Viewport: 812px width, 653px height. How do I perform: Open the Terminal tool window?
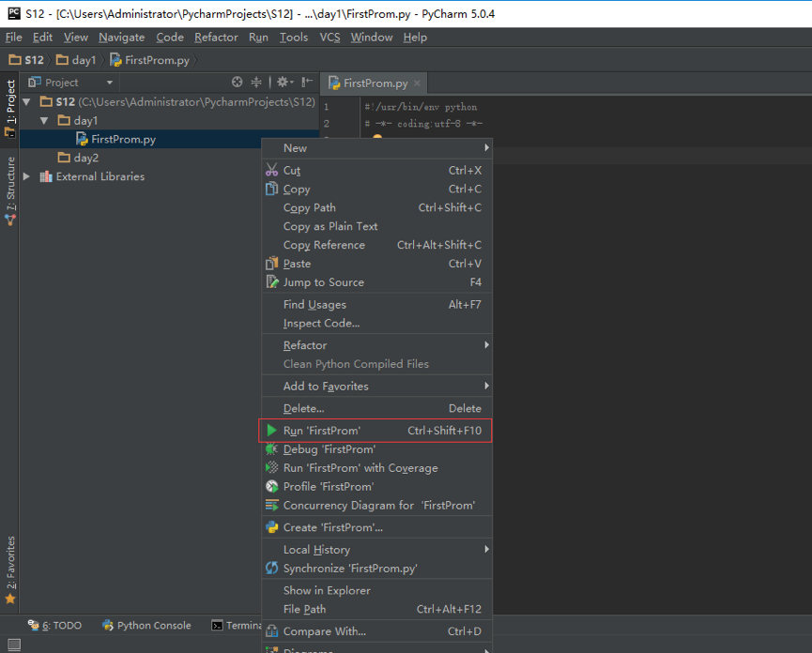(237, 625)
